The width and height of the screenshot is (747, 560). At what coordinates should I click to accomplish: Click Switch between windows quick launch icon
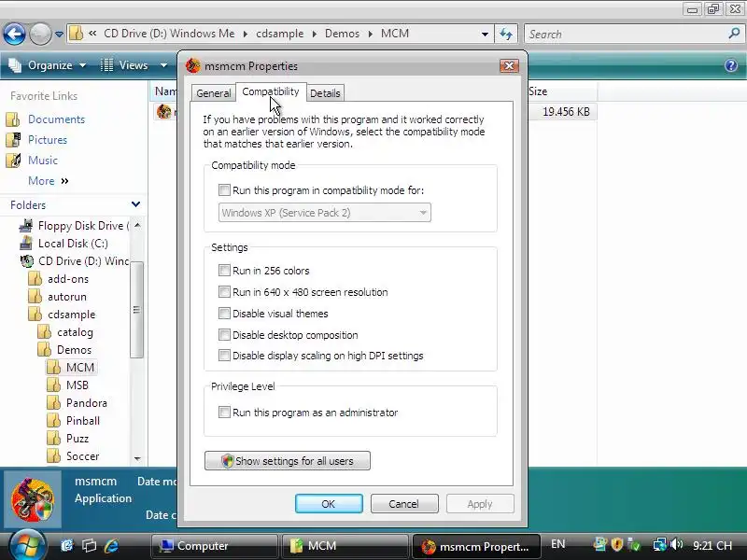tap(89, 545)
